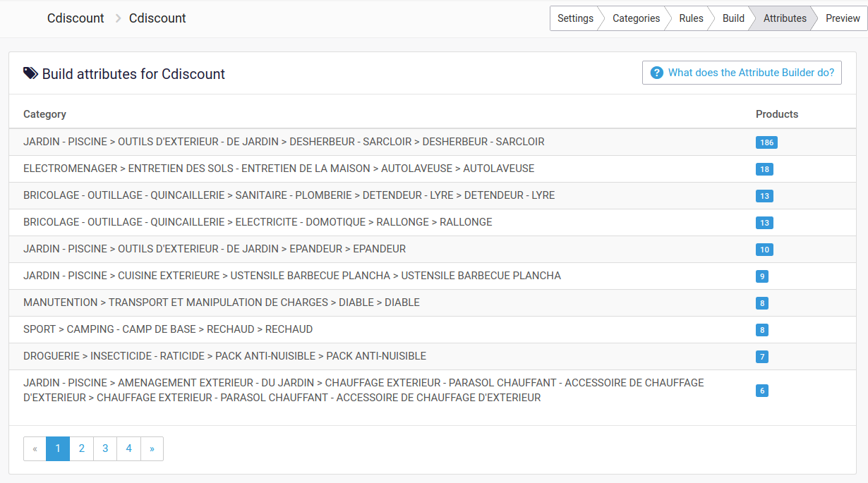This screenshot has height=483, width=868.
Task: Open the Preview step tab
Action: coord(843,18)
